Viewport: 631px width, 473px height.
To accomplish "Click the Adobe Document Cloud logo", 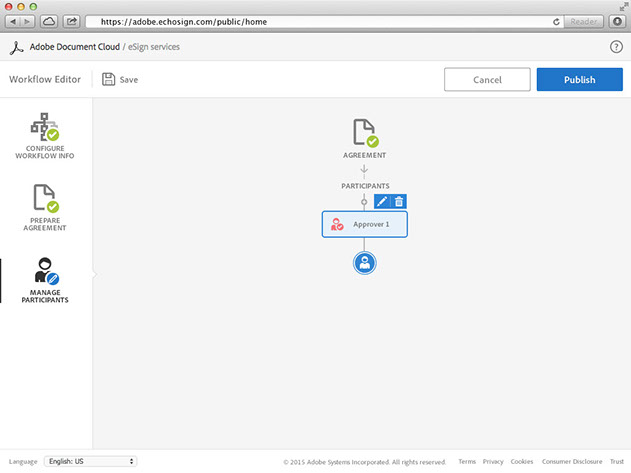I will [15, 47].
